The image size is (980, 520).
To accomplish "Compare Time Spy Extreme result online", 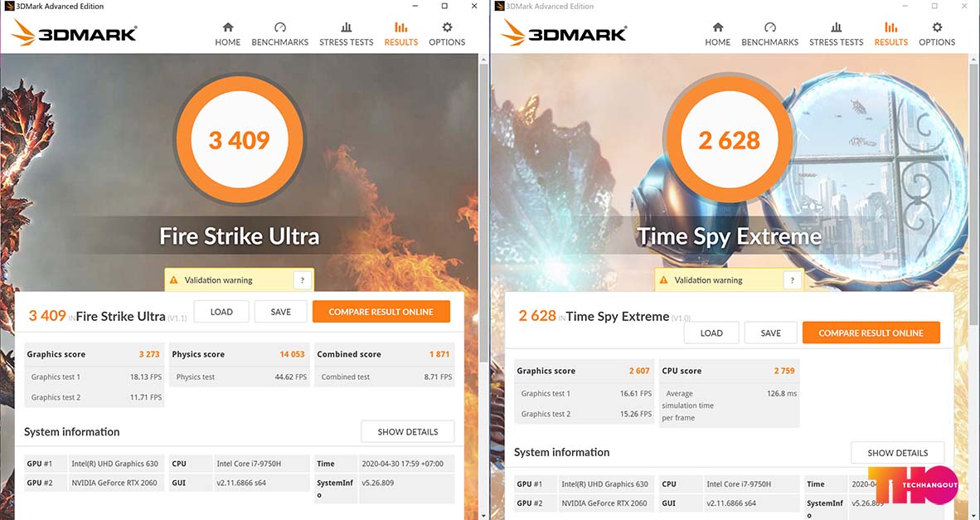I will [871, 333].
